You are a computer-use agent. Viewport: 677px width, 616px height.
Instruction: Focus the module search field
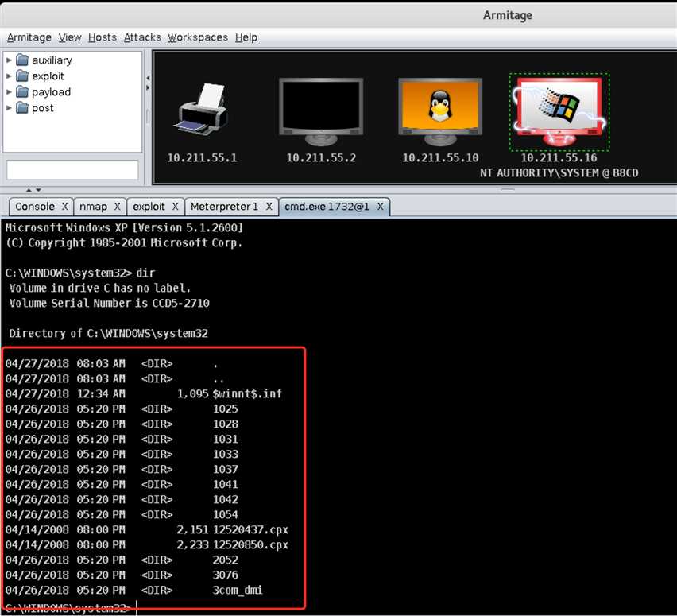tap(72, 170)
